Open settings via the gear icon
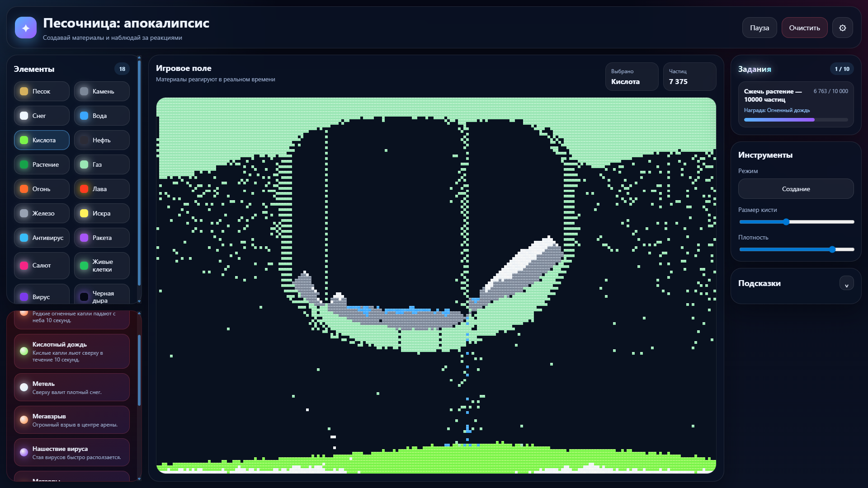This screenshot has width=868, height=488. click(x=843, y=28)
